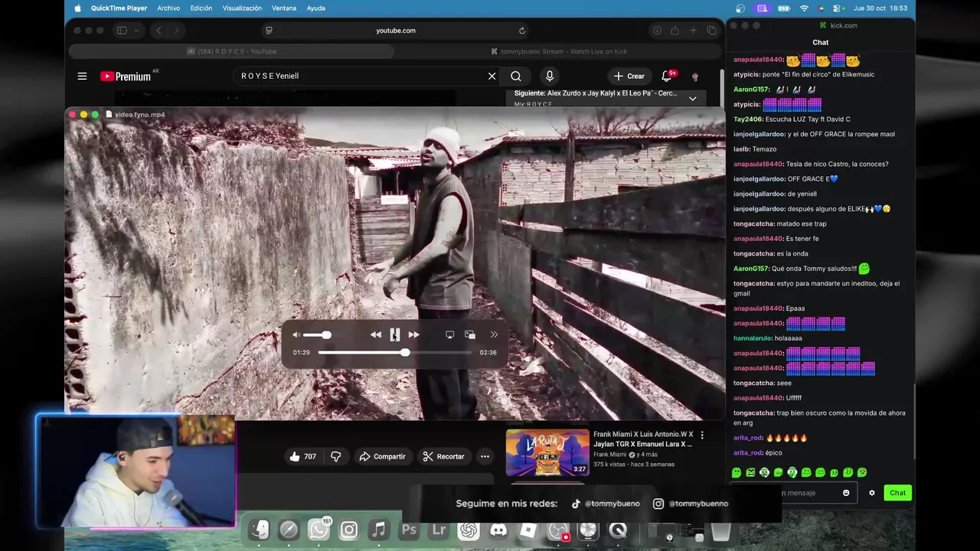Go forward in Safari
Image resolution: width=980 pixels, height=551 pixels.
(x=176, y=31)
